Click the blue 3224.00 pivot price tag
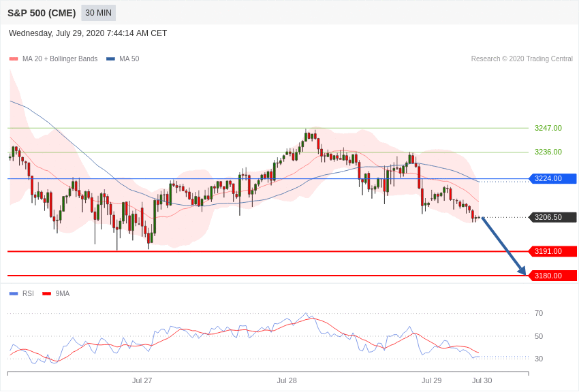Screen dimensions: 579x392 coord(553,178)
